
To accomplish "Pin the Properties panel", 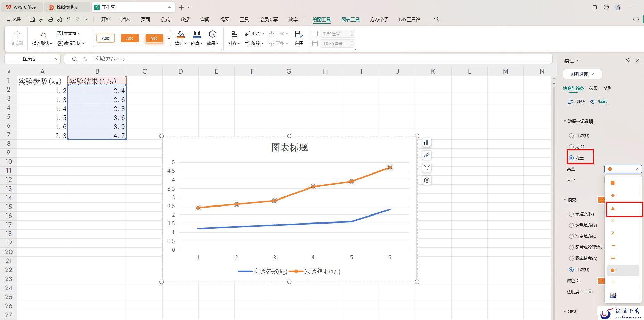I will [x=628, y=60].
